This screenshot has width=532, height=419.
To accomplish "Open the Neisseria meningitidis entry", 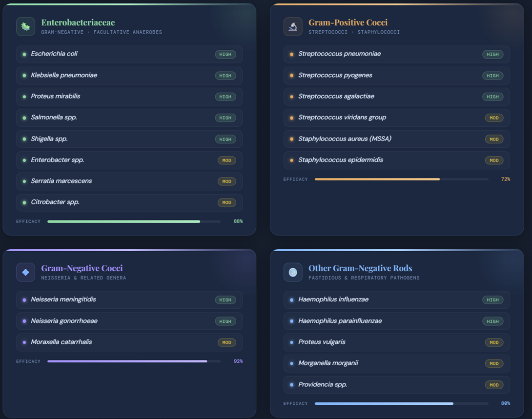I will (x=129, y=299).
